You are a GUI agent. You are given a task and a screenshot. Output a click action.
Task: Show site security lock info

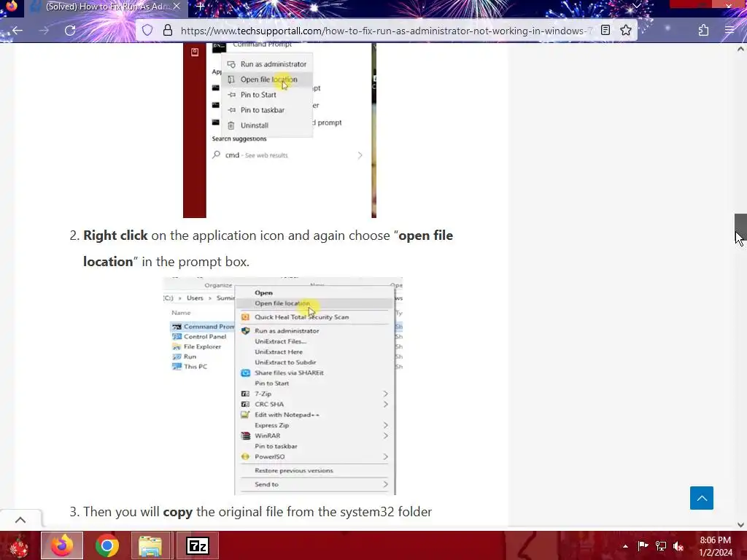click(x=168, y=31)
